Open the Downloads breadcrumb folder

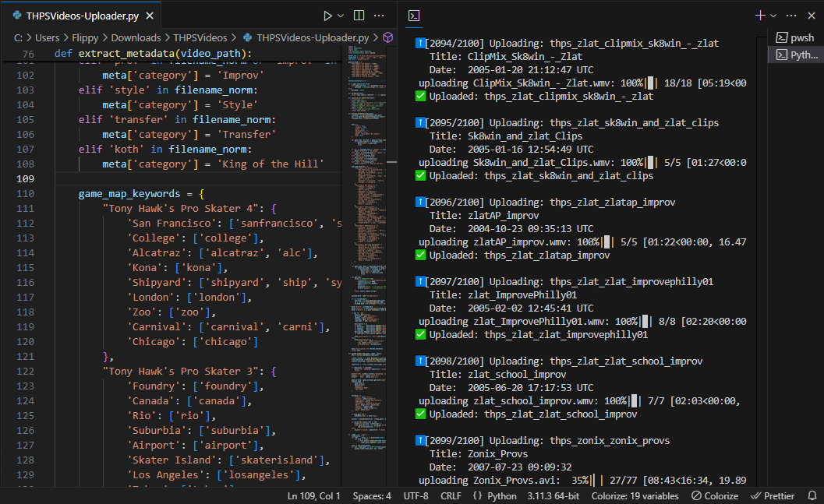136,38
